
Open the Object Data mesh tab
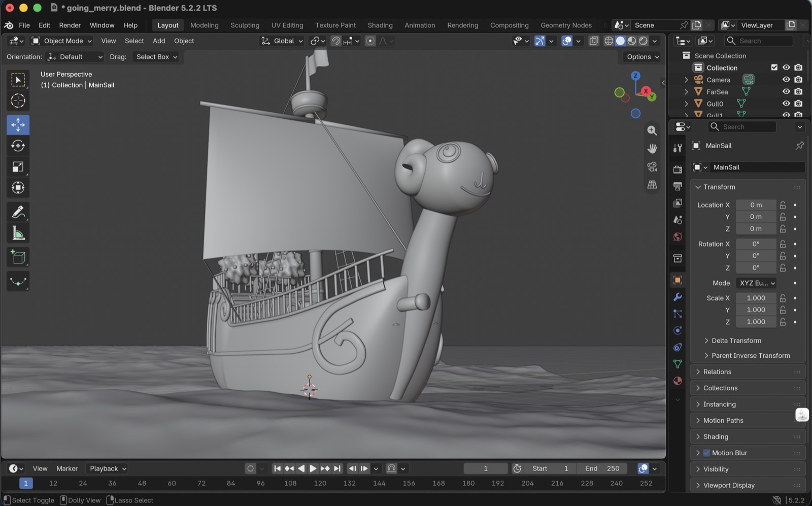pyautogui.click(x=678, y=364)
